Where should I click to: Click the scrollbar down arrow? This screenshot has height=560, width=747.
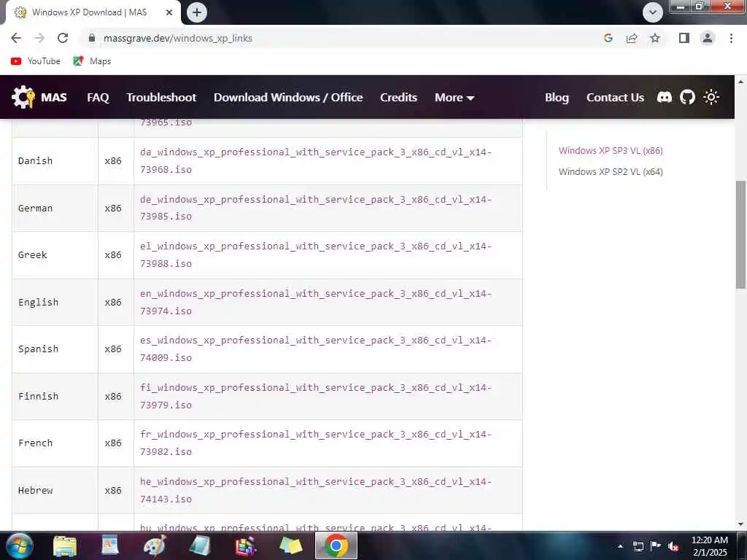point(741,525)
